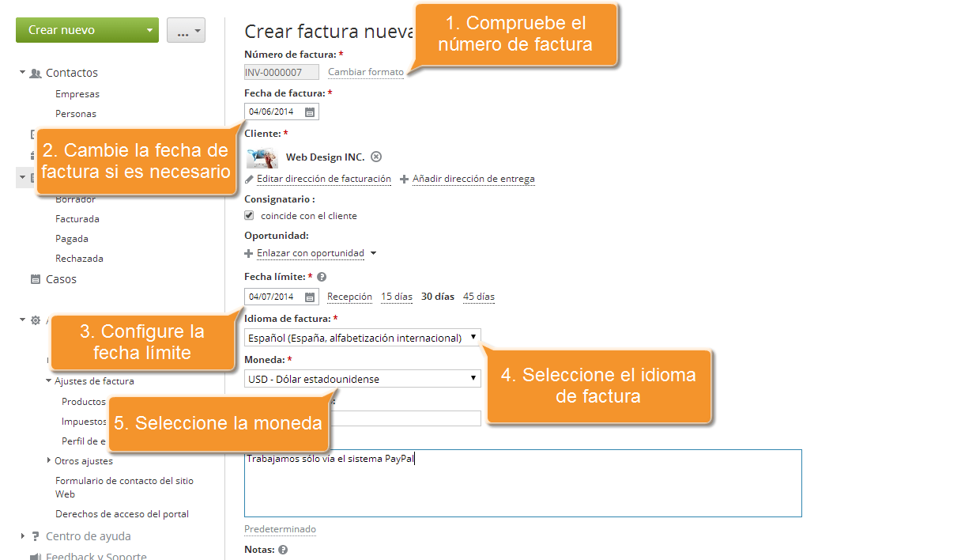Click the Web Design INC. client name
Screen dimensions: 980x560
tap(326, 157)
